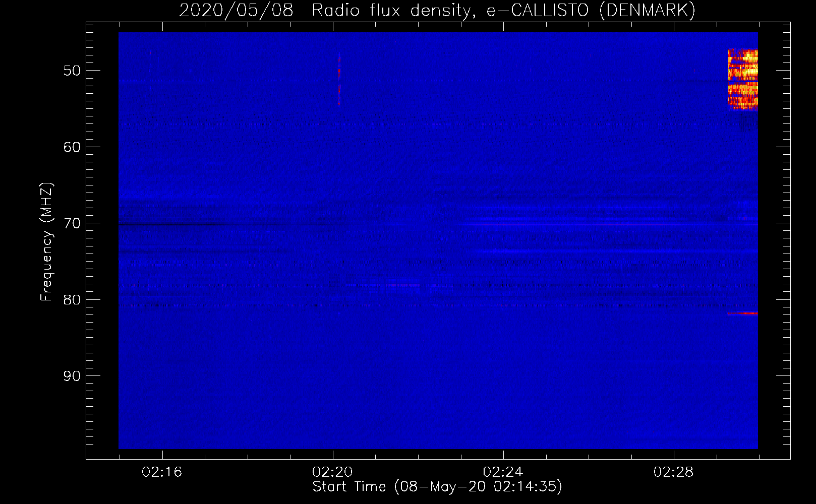Click the 02:20 time tick label
816x504 pixels.
(x=332, y=472)
